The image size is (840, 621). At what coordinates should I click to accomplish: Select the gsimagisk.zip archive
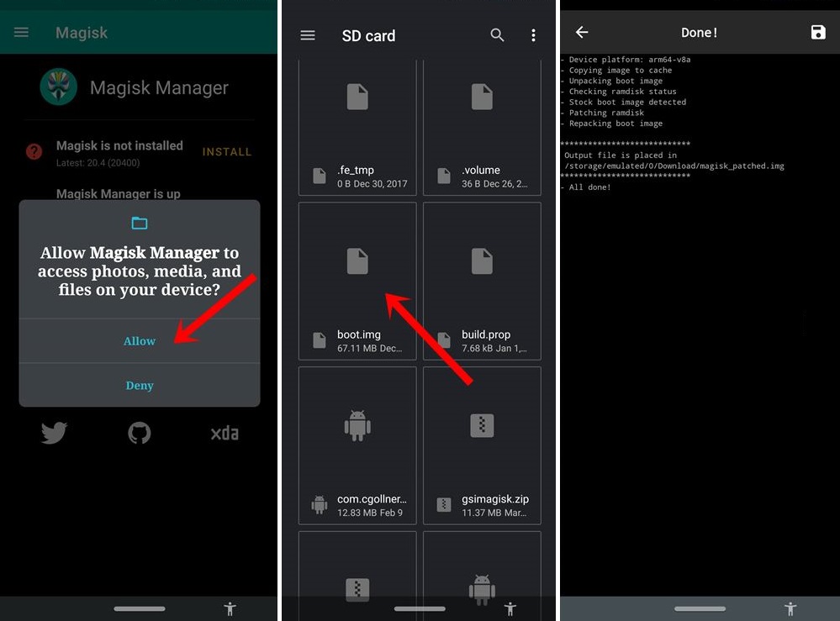(x=482, y=445)
